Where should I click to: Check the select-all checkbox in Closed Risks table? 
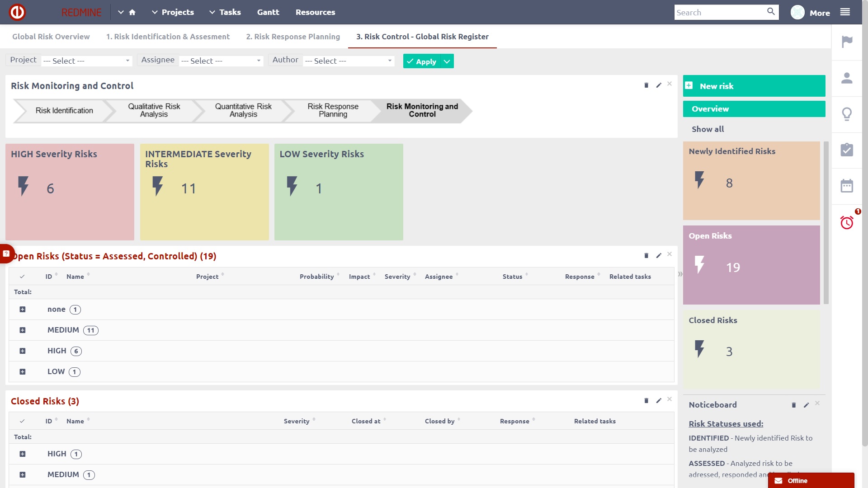coord(23,421)
